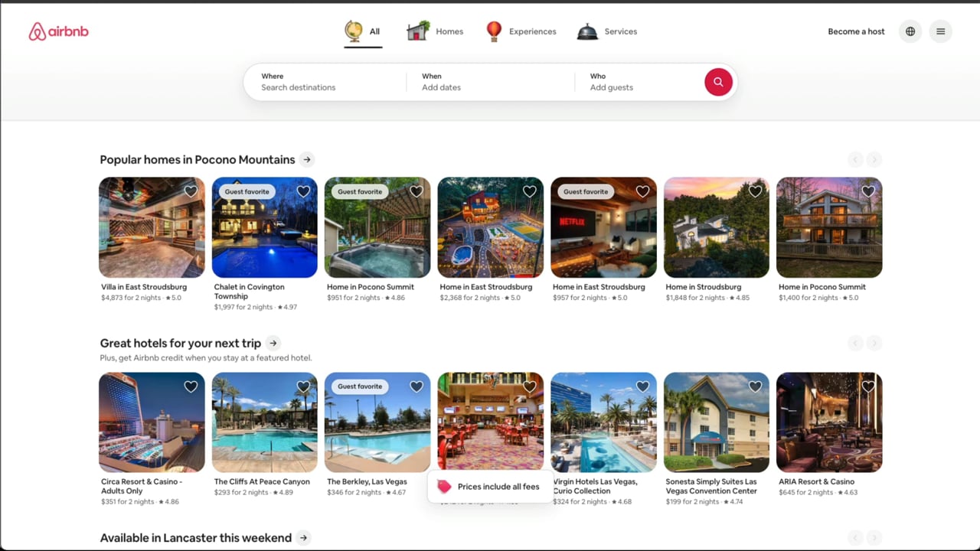Click the Home in Stroudsburg title
The image size is (980, 551).
point(704,287)
